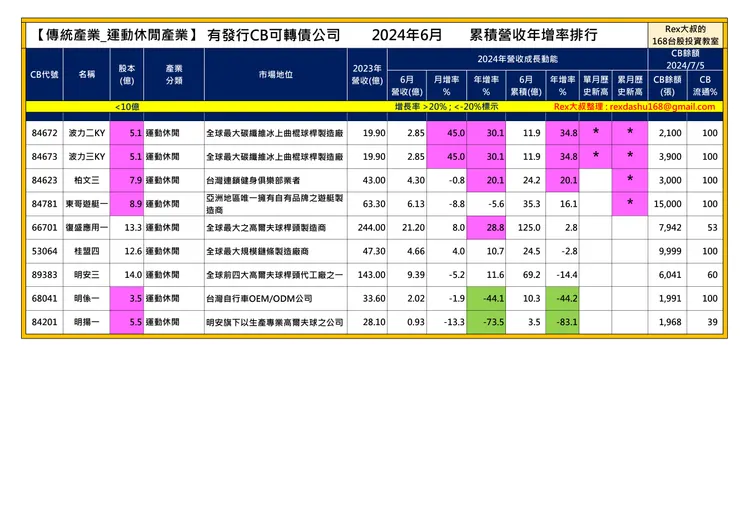Click the name cell 復盛應用一

[x=86, y=228]
